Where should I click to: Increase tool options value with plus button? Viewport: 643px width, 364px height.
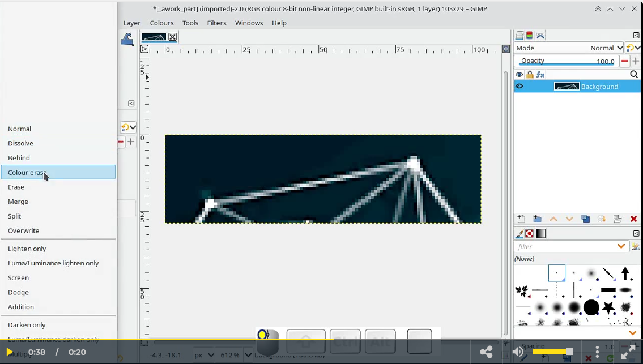131,142
